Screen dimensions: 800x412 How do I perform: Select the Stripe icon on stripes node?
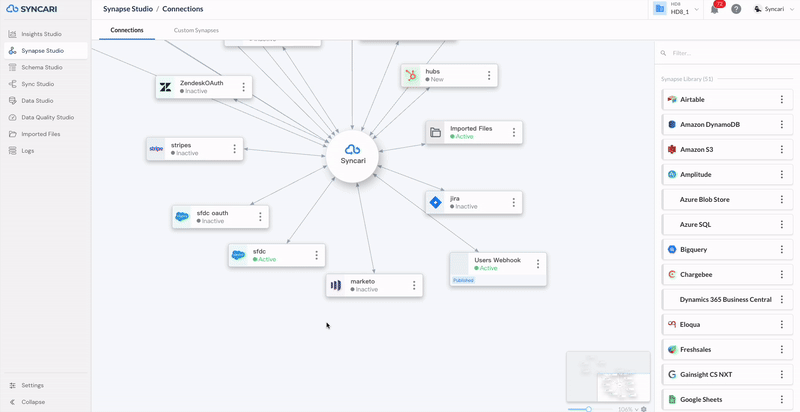tap(156, 149)
